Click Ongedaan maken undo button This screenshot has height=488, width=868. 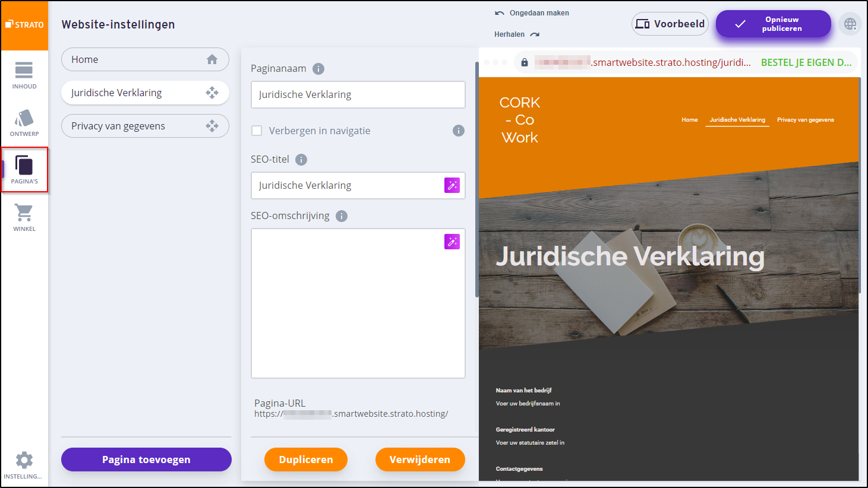pos(532,13)
